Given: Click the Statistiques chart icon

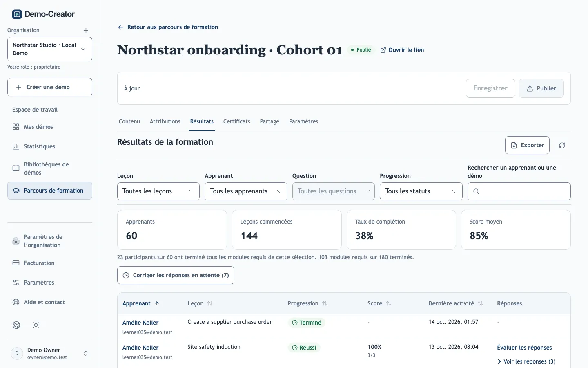Looking at the screenshot, I should (x=16, y=146).
